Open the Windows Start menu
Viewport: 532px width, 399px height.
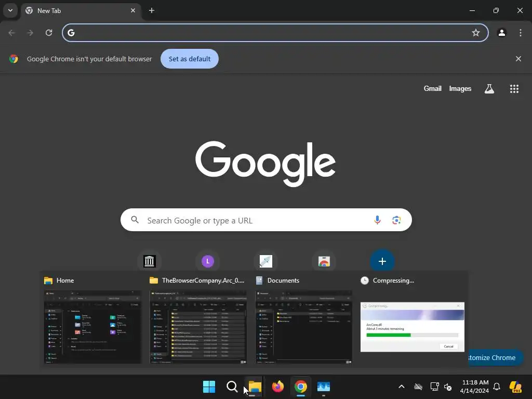pos(209,387)
